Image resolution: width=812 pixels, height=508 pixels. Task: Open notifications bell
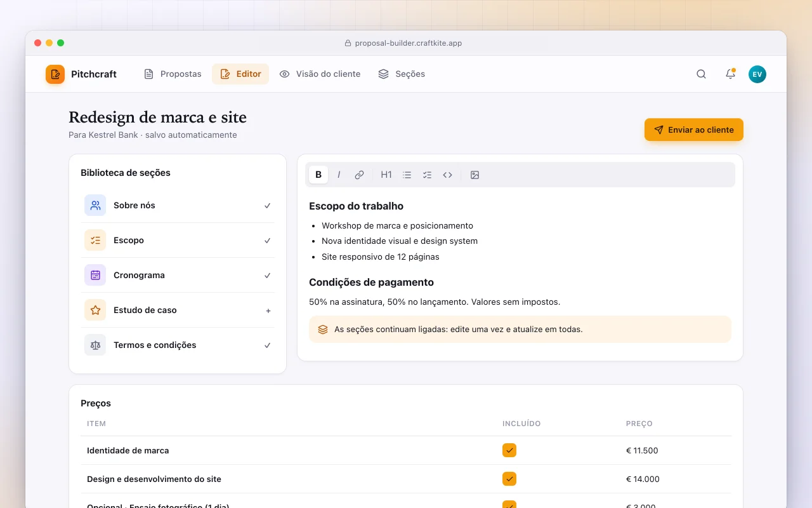point(730,74)
